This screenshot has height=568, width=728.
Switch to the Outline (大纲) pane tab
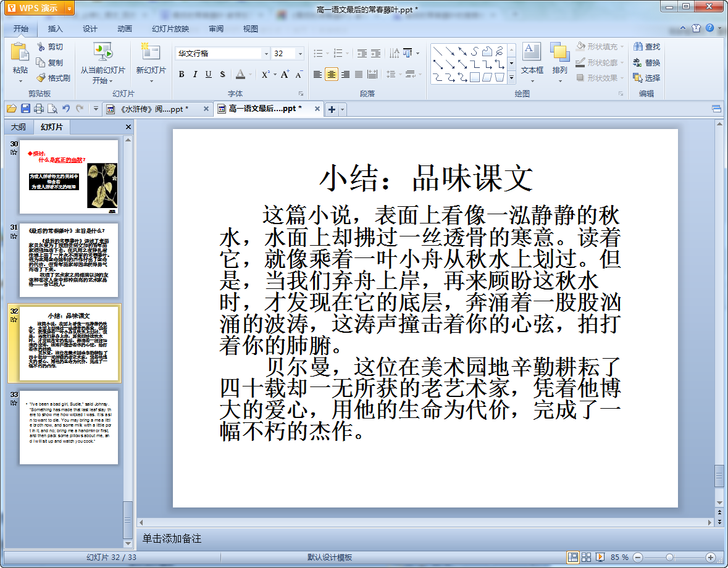19,127
